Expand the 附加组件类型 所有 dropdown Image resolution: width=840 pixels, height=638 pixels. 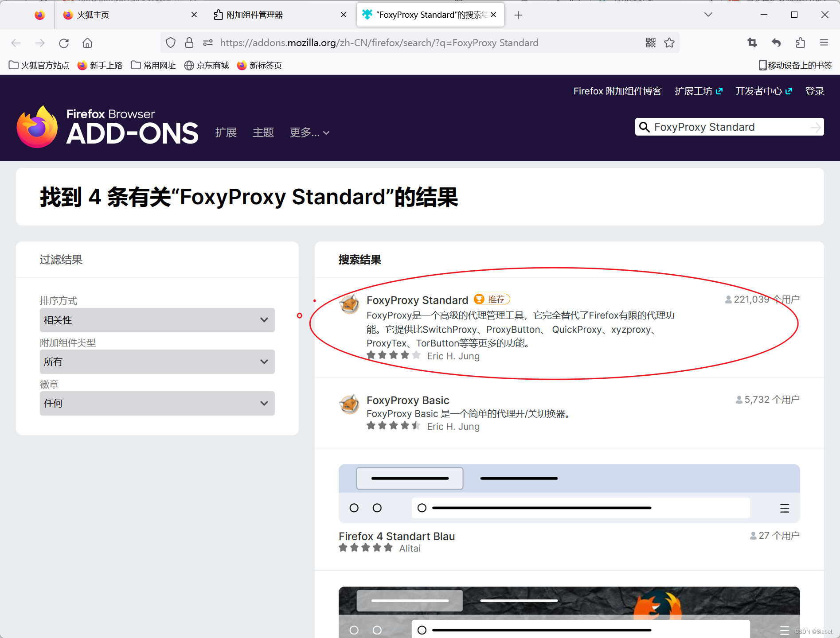[157, 362]
